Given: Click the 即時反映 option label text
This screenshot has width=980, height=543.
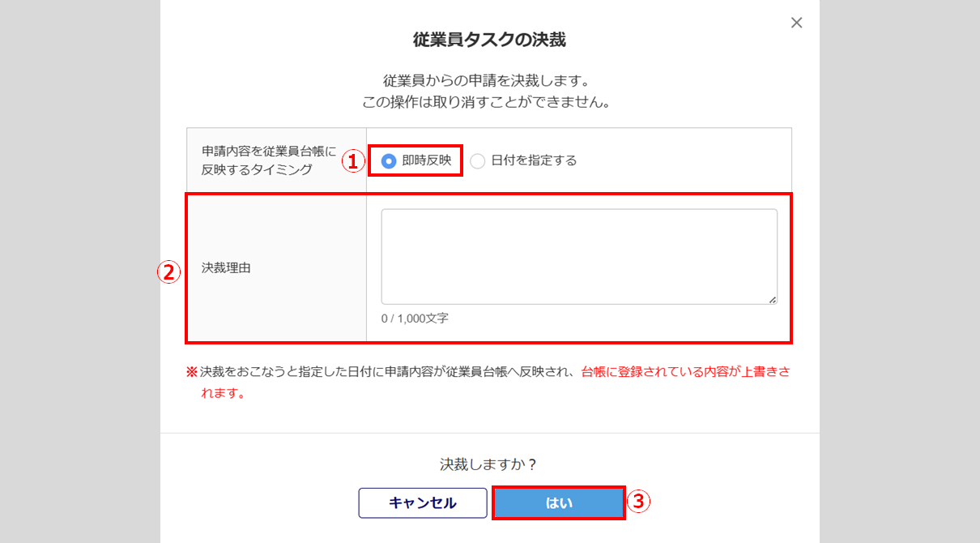Looking at the screenshot, I should (x=427, y=160).
